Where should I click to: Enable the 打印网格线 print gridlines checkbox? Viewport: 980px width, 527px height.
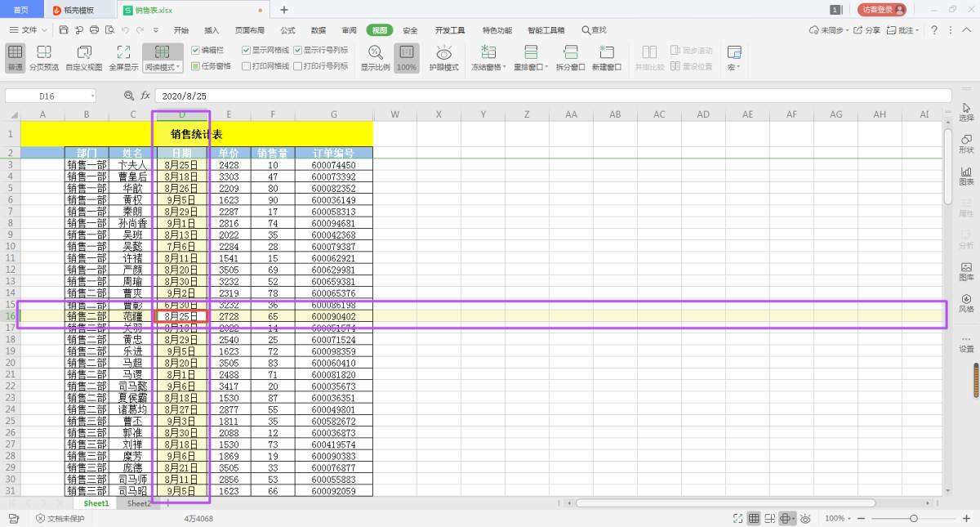tap(247, 66)
